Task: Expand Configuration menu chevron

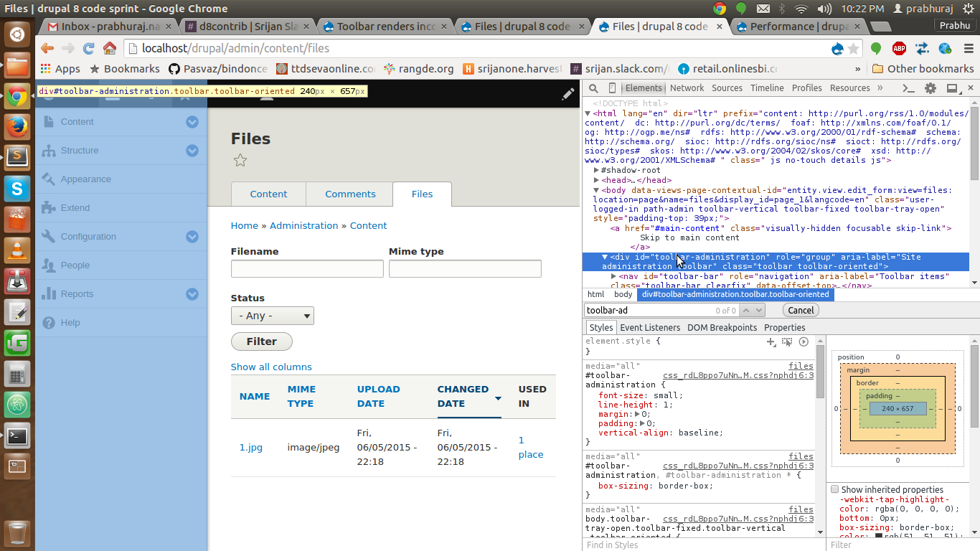Action: point(192,237)
